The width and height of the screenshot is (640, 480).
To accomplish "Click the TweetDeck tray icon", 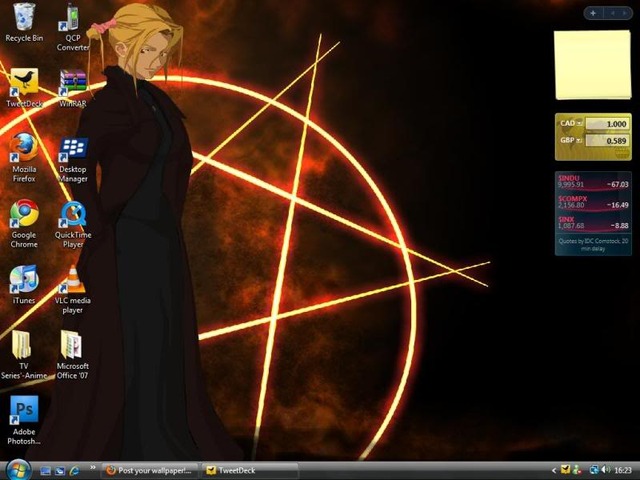I will click(565, 470).
